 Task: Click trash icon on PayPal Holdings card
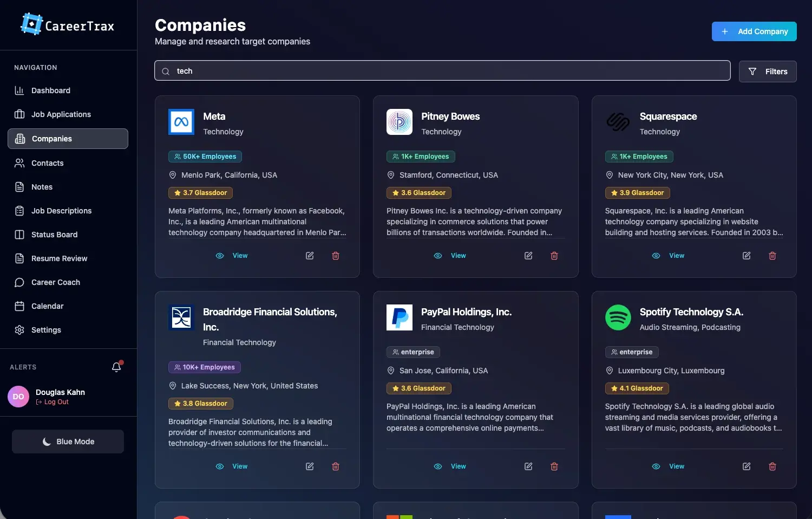(x=554, y=466)
